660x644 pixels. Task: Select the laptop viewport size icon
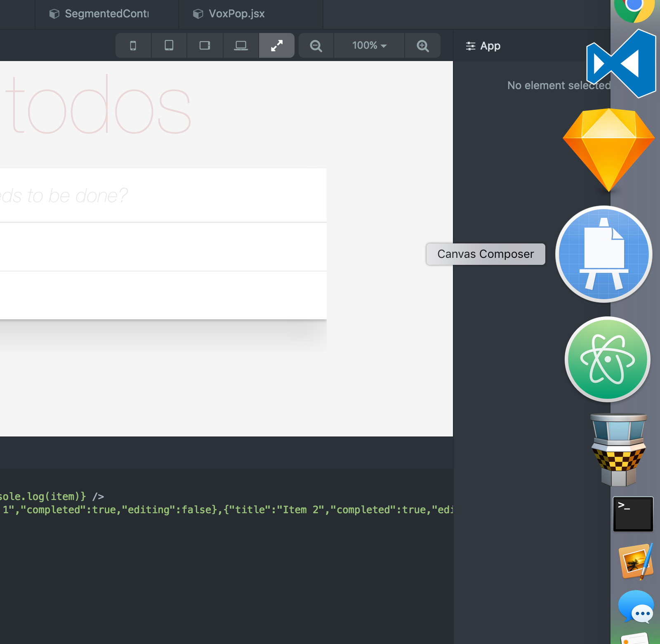[241, 45]
